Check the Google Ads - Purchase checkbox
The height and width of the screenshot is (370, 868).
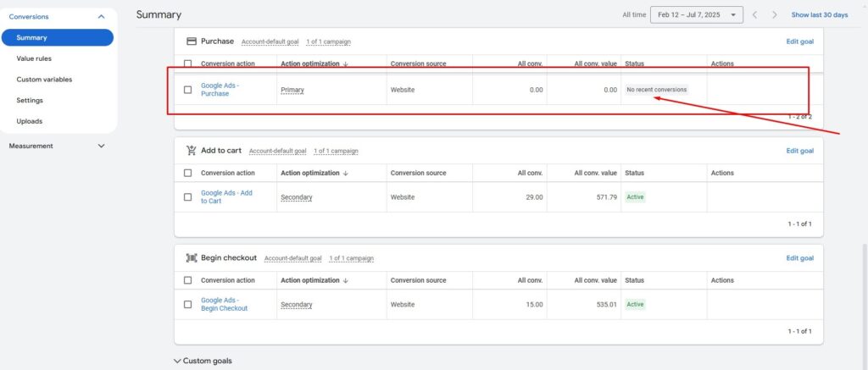(188, 90)
